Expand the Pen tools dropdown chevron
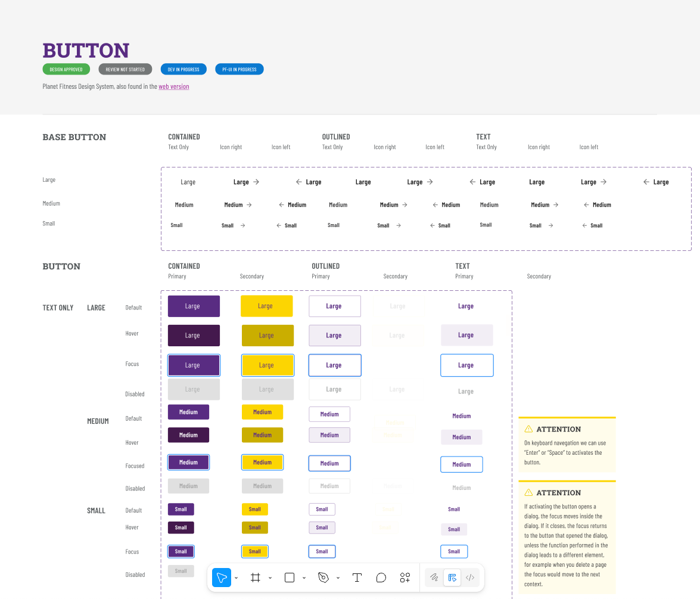The image size is (700, 599). (x=338, y=578)
